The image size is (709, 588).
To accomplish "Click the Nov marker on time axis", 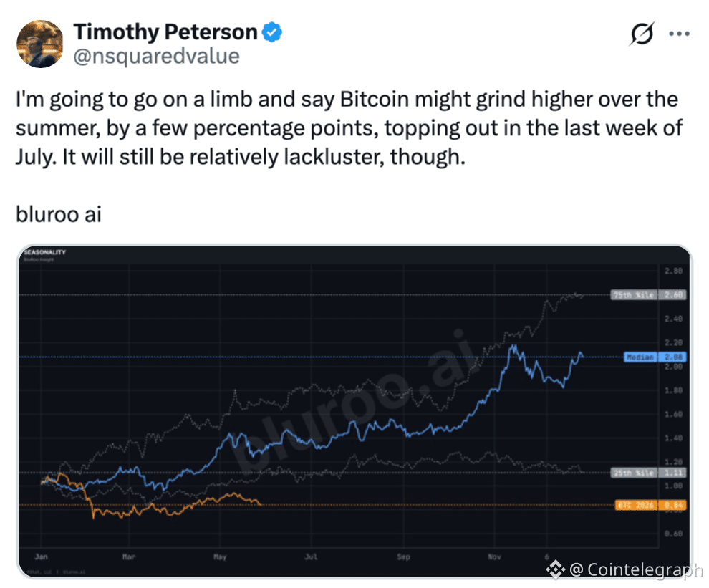I will (x=494, y=556).
